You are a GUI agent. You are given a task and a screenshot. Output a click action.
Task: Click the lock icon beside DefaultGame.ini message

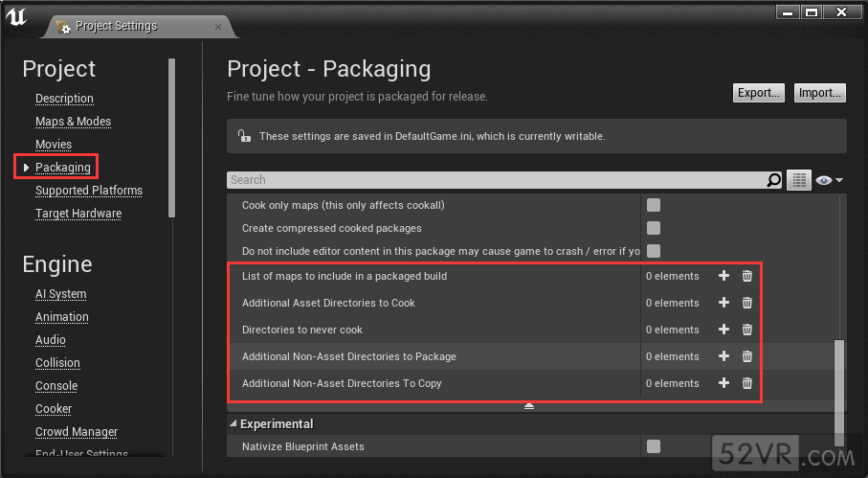(244, 136)
